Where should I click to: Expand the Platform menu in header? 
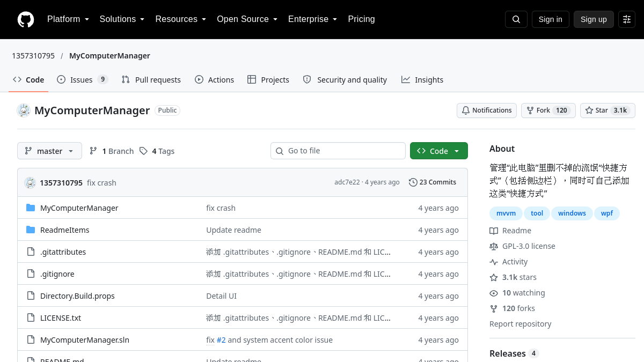click(x=68, y=19)
